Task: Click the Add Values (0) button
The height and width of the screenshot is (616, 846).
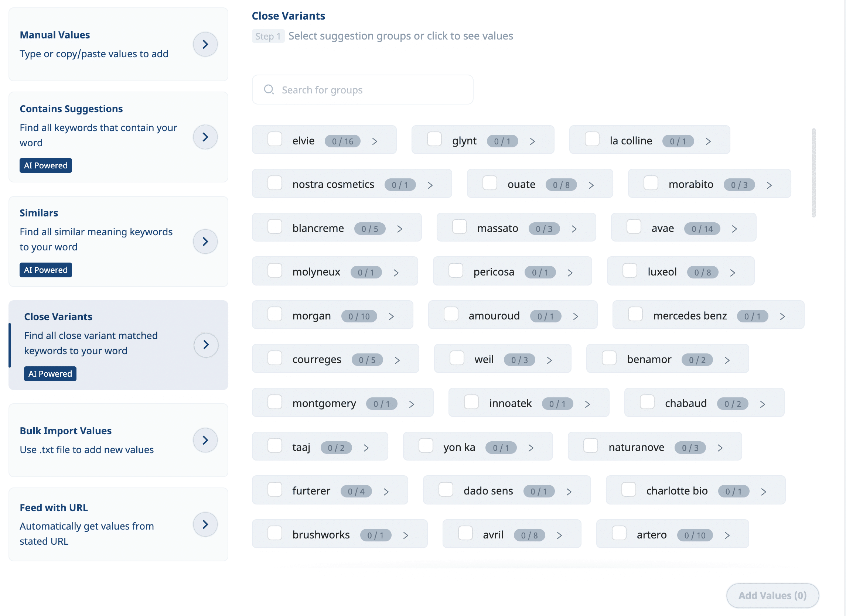Action: tap(772, 595)
